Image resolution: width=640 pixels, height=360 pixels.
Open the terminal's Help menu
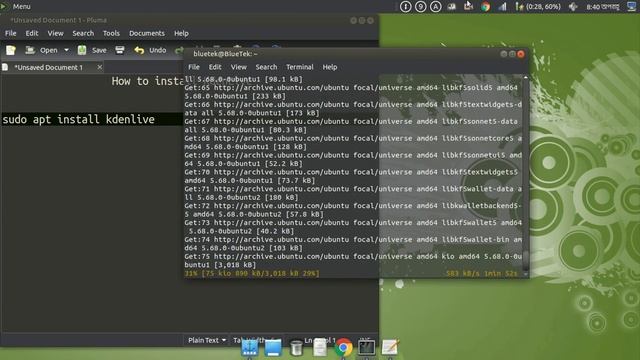(x=330, y=67)
